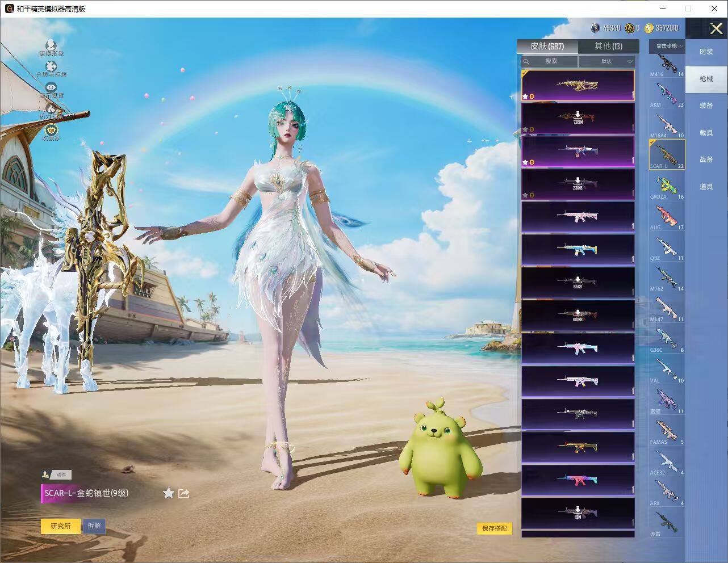
Task: Pick the AUG weapon icon
Action: coord(667,217)
